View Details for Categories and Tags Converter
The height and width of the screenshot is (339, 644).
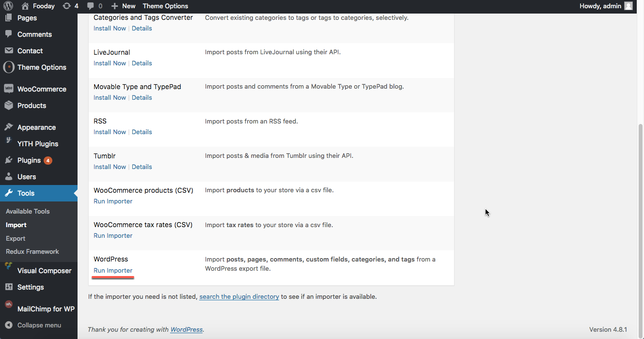coord(142,28)
